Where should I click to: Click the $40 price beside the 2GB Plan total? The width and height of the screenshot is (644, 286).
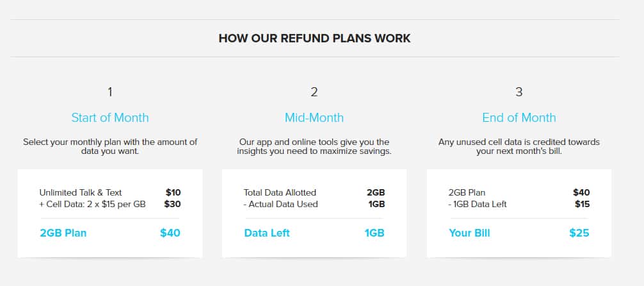(170, 233)
